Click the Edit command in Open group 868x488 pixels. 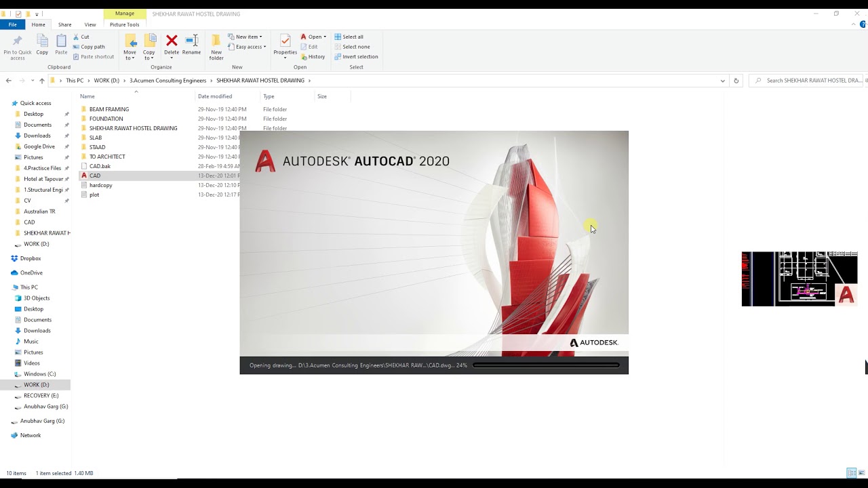point(309,47)
